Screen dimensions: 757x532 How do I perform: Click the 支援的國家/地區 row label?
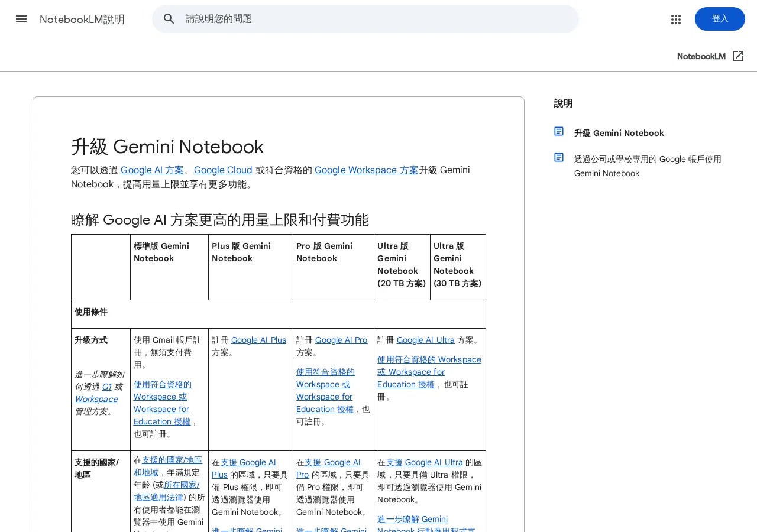96,468
